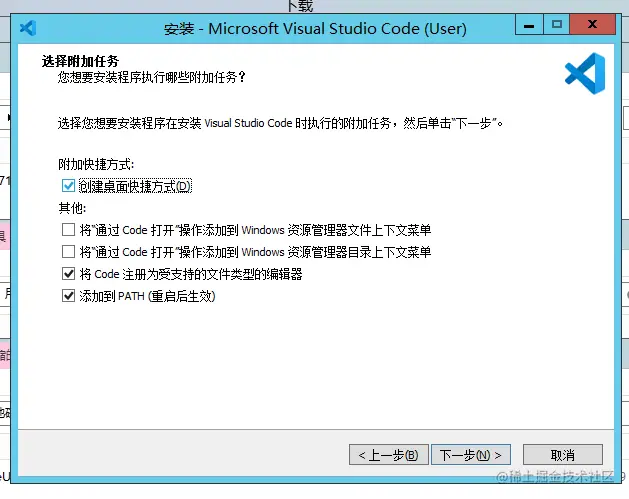Enable 通过 Code 打开 for 目录上下文菜单

(x=68, y=252)
